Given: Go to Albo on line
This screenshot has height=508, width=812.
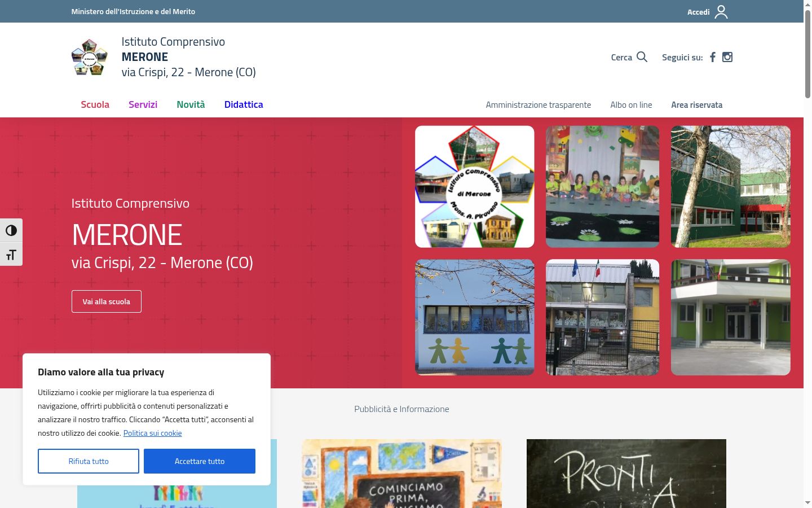Looking at the screenshot, I should 631,105.
